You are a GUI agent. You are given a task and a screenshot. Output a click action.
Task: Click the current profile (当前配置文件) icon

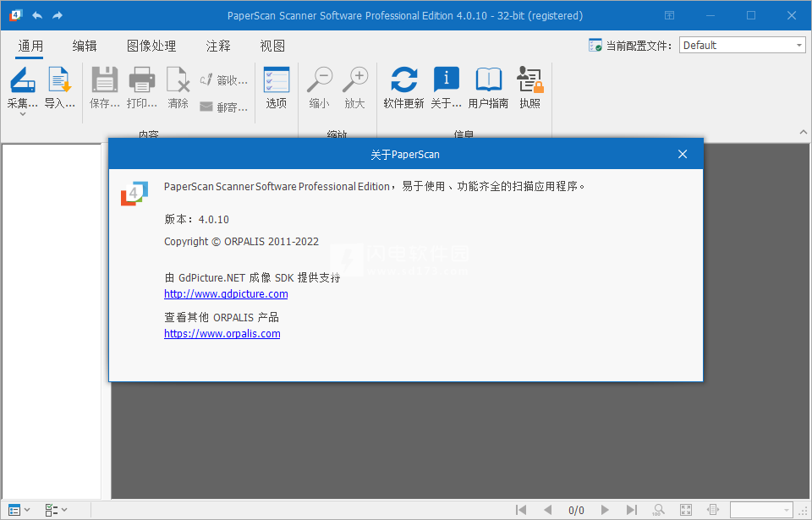tap(595, 46)
